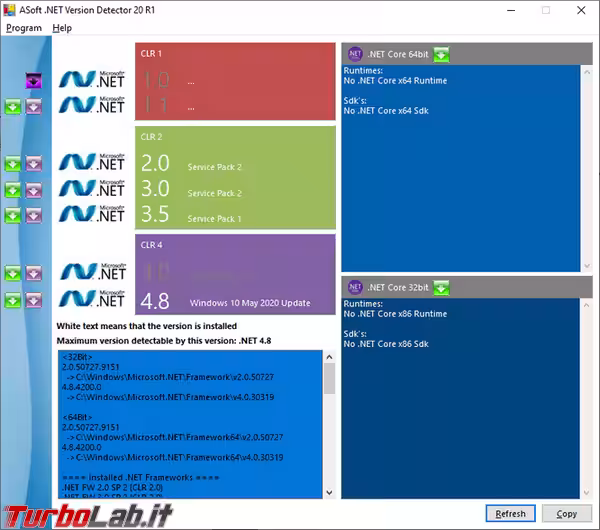
Task: Click the scrollbar thumb of framework details box
Action: 329,378
